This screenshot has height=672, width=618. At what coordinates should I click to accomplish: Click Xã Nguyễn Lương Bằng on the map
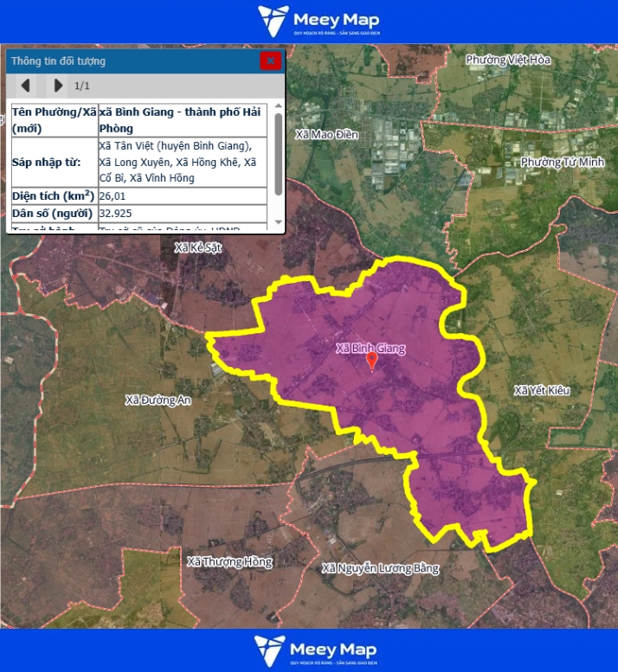380,568
